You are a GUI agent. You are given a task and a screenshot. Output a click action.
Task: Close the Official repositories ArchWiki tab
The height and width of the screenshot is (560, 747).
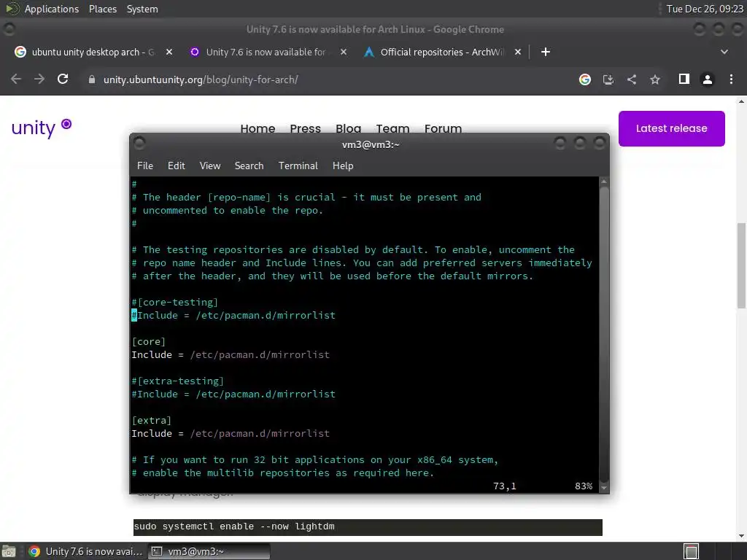518,52
